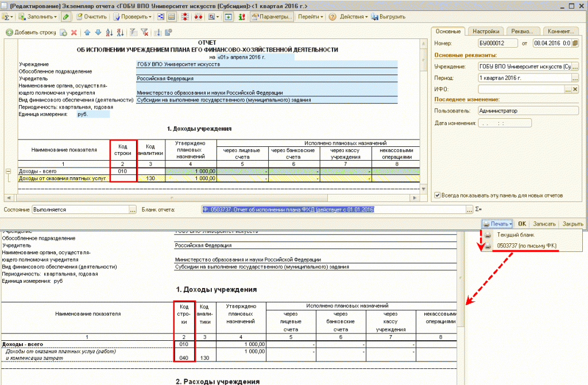The width and height of the screenshot is (588, 385).
Task: Collapse the 'Доходы - всего' row group
Action: pyautogui.click(x=9, y=171)
